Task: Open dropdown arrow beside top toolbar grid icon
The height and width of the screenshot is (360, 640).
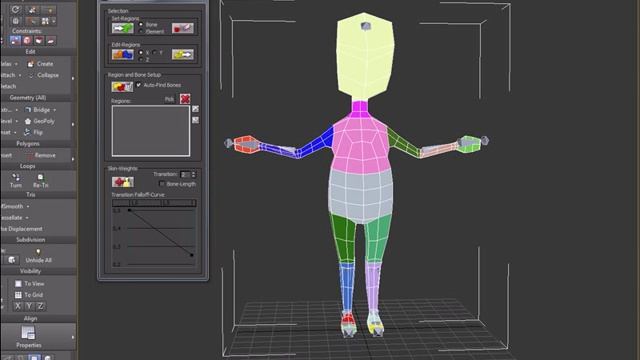Action: tap(53, 21)
